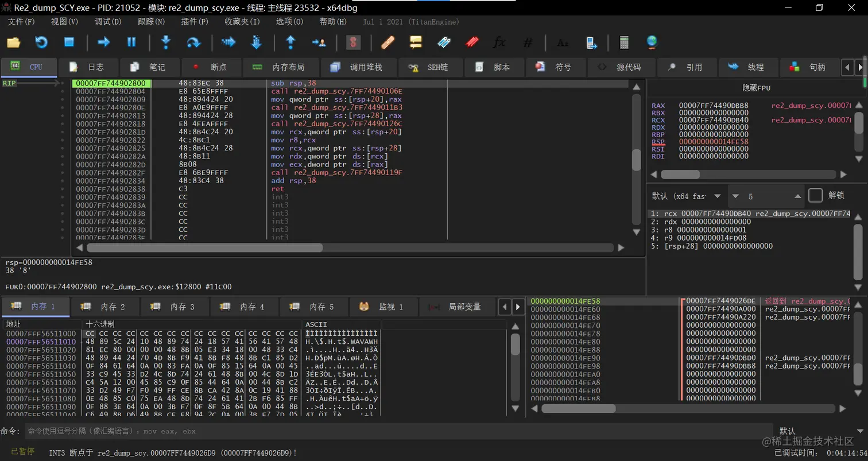Image resolution: width=868 pixels, height=461 pixels.
Task: Click the 已暂停 status indicator
Action: (23, 452)
